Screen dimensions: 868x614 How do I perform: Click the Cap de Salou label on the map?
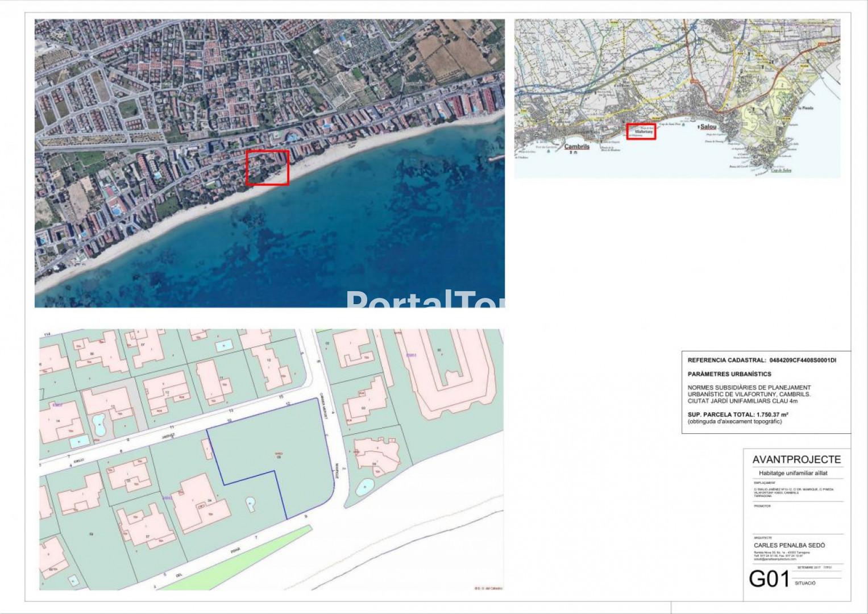coord(781,170)
